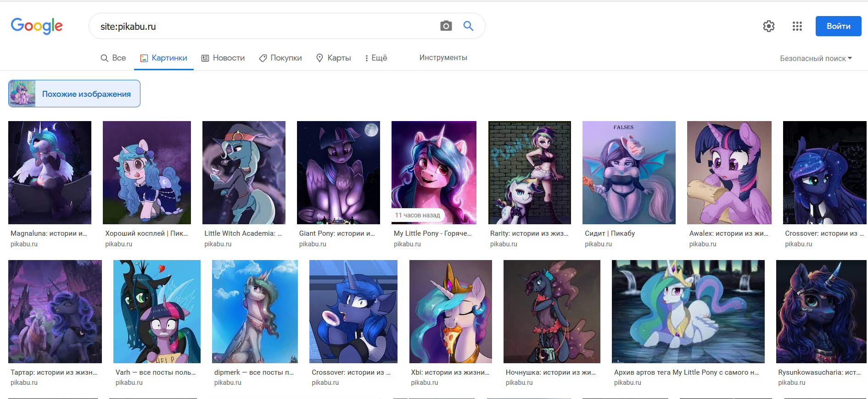Open the Little Witch Academia thumbnail
868x399 pixels.
[x=244, y=172]
